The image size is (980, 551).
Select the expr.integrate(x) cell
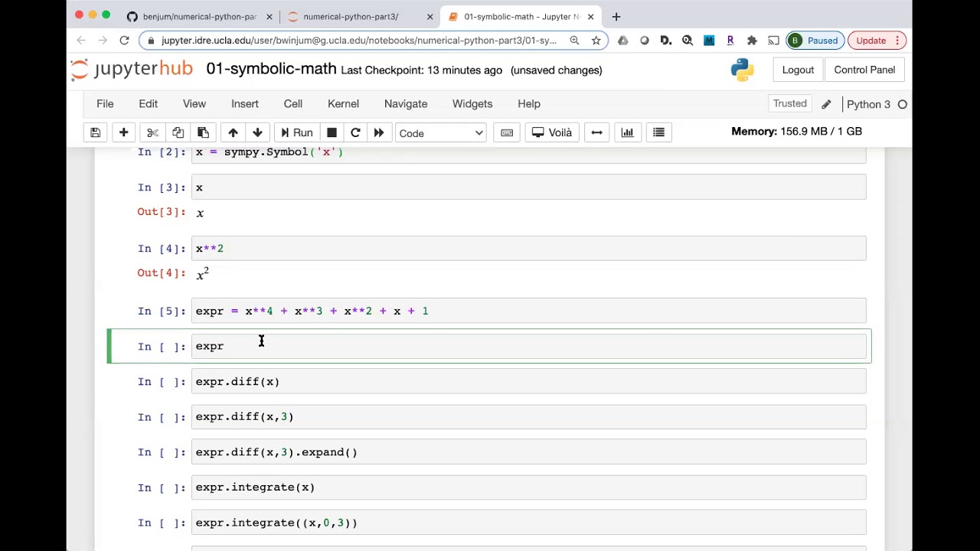(x=529, y=487)
